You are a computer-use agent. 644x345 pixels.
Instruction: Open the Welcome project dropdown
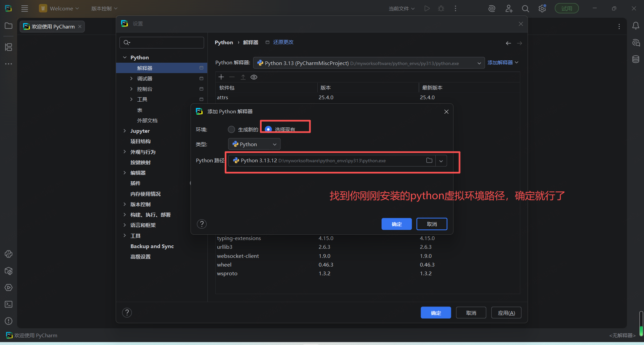coord(59,8)
